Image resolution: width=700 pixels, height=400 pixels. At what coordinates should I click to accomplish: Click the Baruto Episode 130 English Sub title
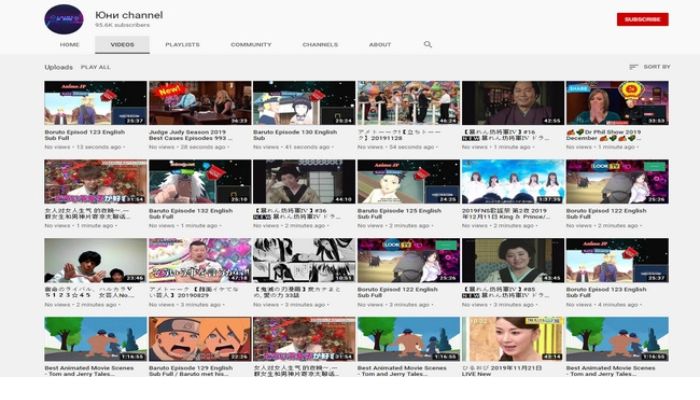click(x=295, y=135)
